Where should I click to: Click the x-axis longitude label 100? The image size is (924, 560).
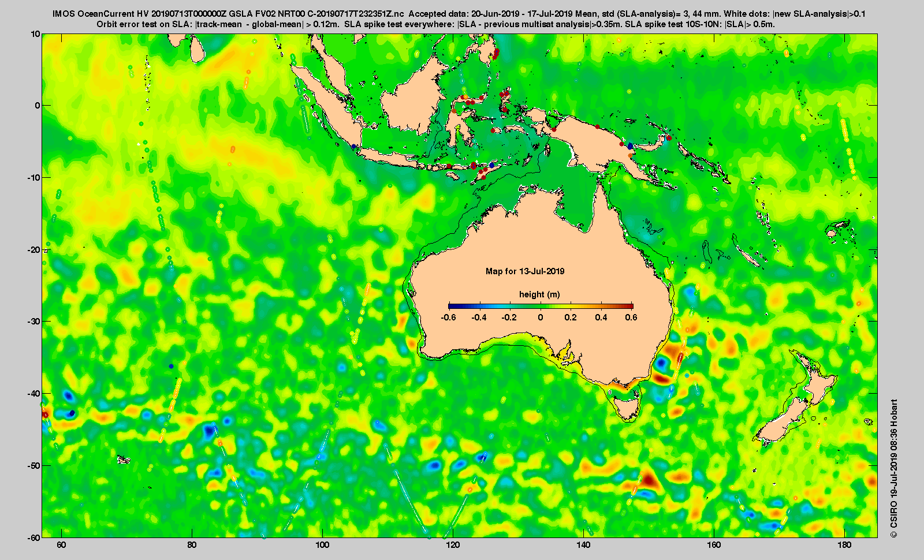(x=323, y=545)
